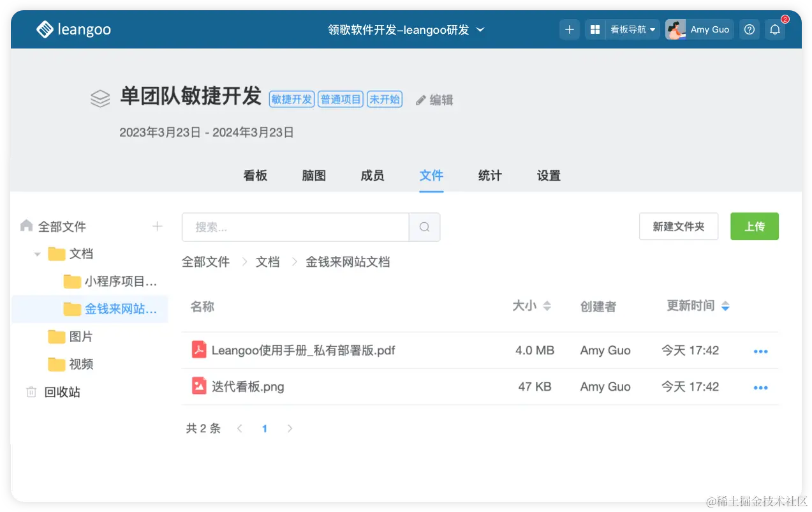Click the 敏捷开发 tag
The width and height of the screenshot is (812, 512).
(x=292, y=100)
